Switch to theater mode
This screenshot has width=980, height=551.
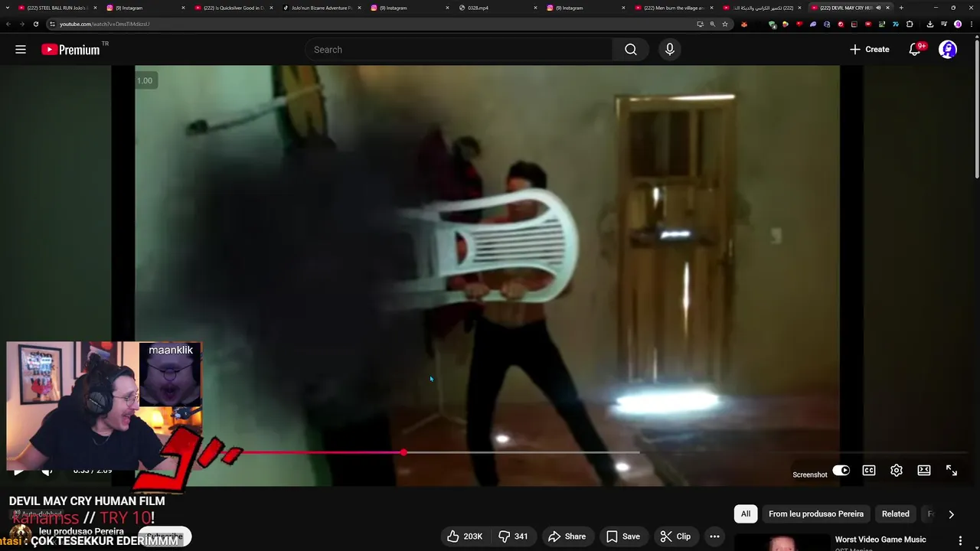(x=924, y=471)
